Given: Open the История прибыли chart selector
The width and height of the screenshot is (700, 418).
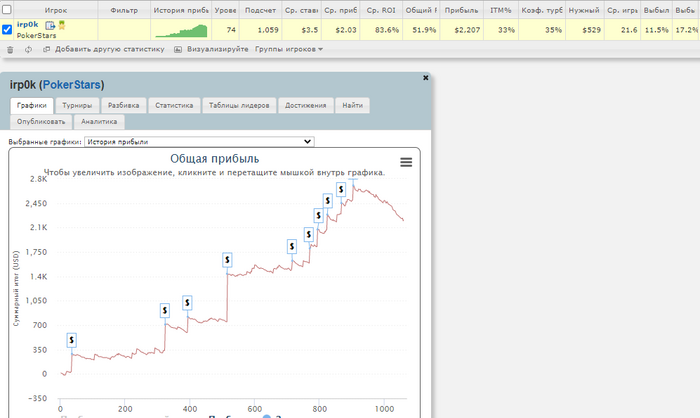Looking at the screenshot, I should click(x=199, y=142).
